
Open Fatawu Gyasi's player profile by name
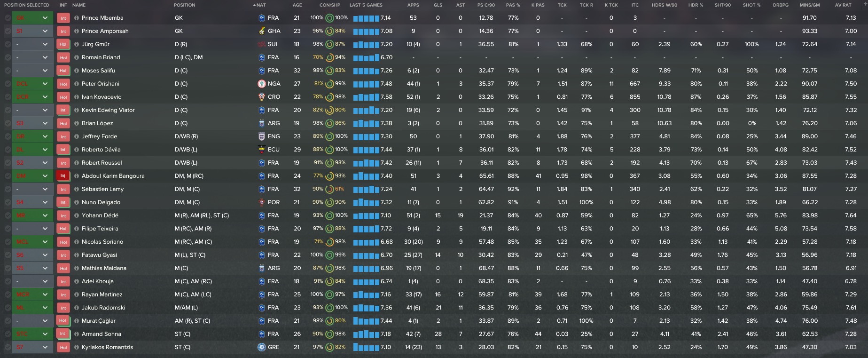pos(99,255)
